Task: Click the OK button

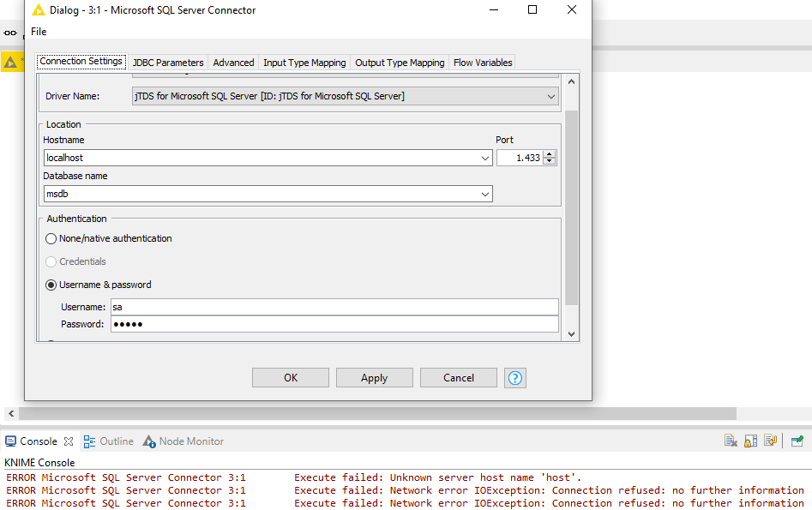Action: 291,378
